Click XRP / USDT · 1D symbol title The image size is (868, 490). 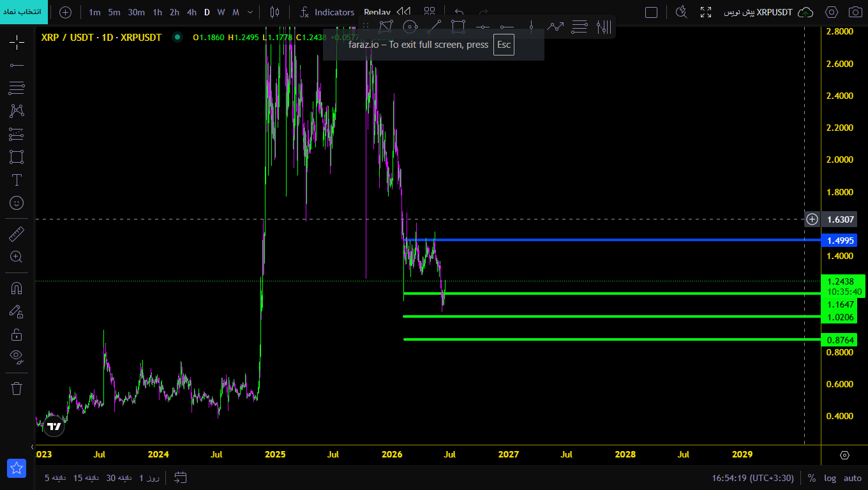coord(101,38)
